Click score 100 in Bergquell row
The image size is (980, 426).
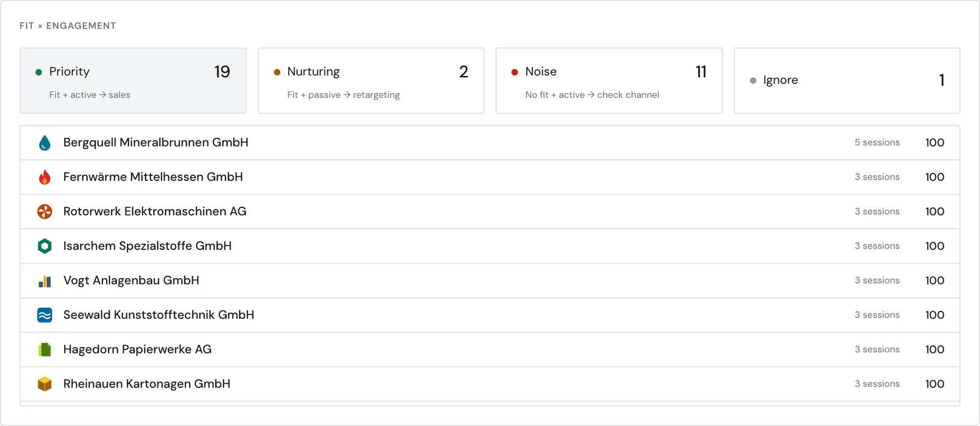(935, 142)
